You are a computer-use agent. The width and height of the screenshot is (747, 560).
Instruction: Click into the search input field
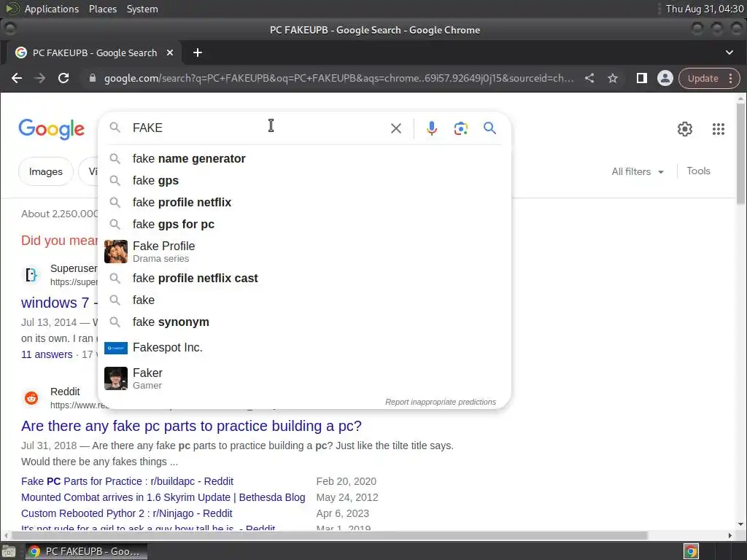pyautogui.click(x=258, y=128)
